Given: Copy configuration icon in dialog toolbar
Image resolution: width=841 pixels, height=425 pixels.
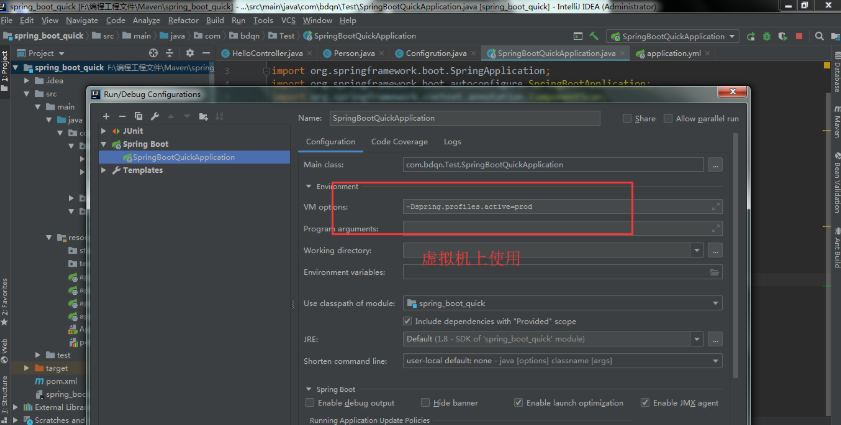Looking at the screenshot, I should coord(138,116).
